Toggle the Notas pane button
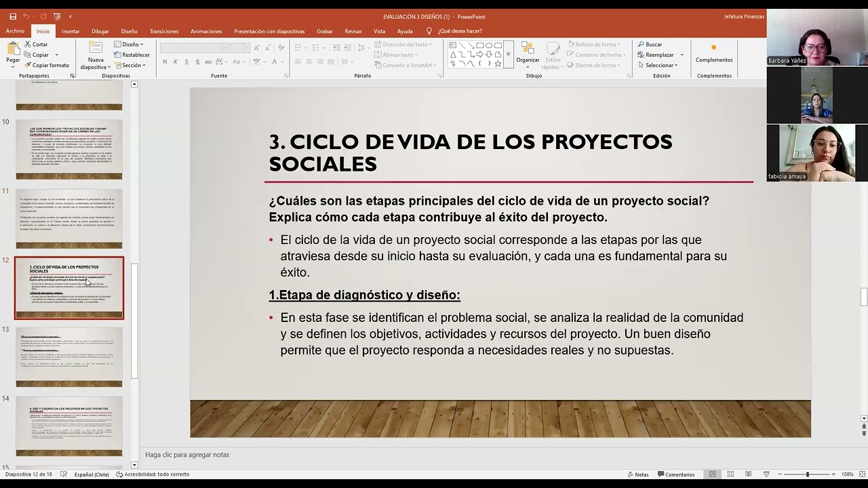868x488 pixels. 637,474
